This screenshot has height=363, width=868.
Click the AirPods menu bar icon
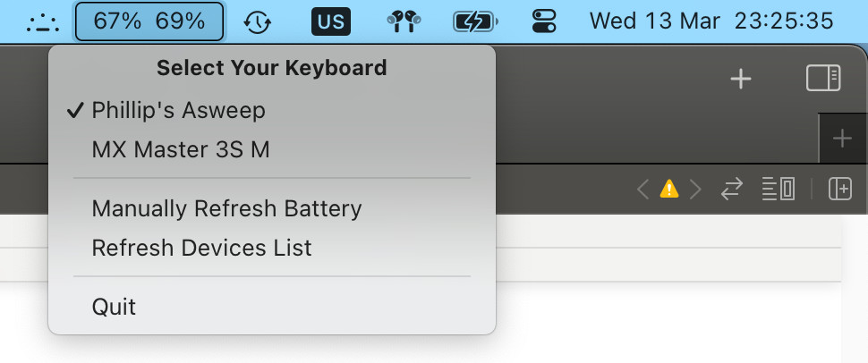[x=404, y=21]
